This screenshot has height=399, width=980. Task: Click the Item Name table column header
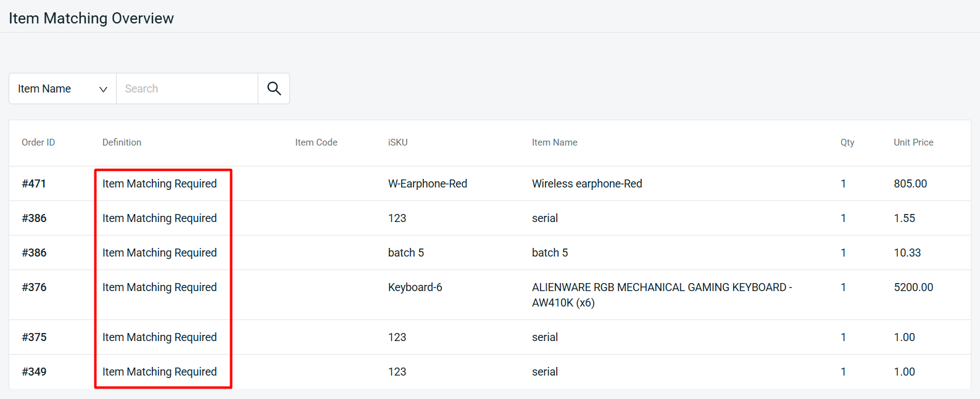(554, 142)
